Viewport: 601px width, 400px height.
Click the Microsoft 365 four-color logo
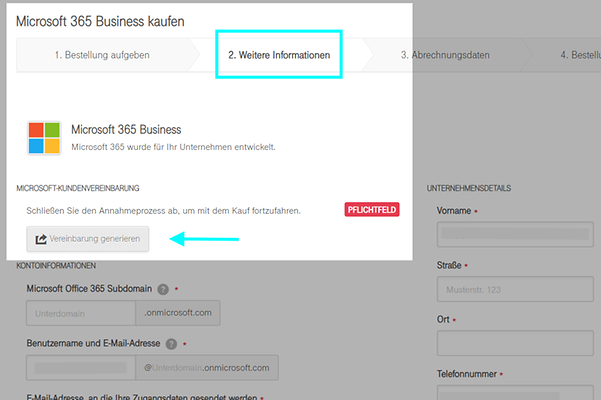(x=44, y=138)
